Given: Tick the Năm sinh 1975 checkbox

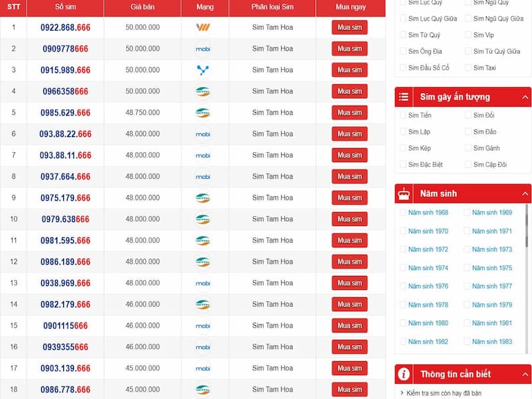Looking at the screenshot, I should click(x=467, y=268).
